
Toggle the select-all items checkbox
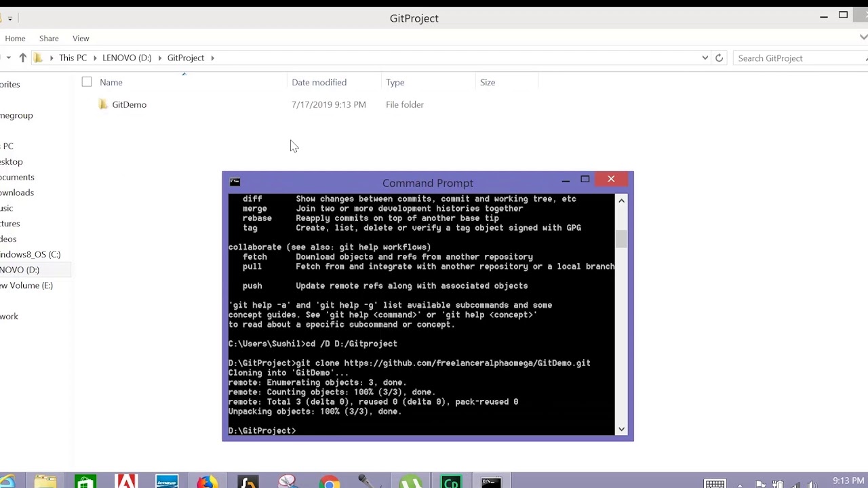click(87, 82)
